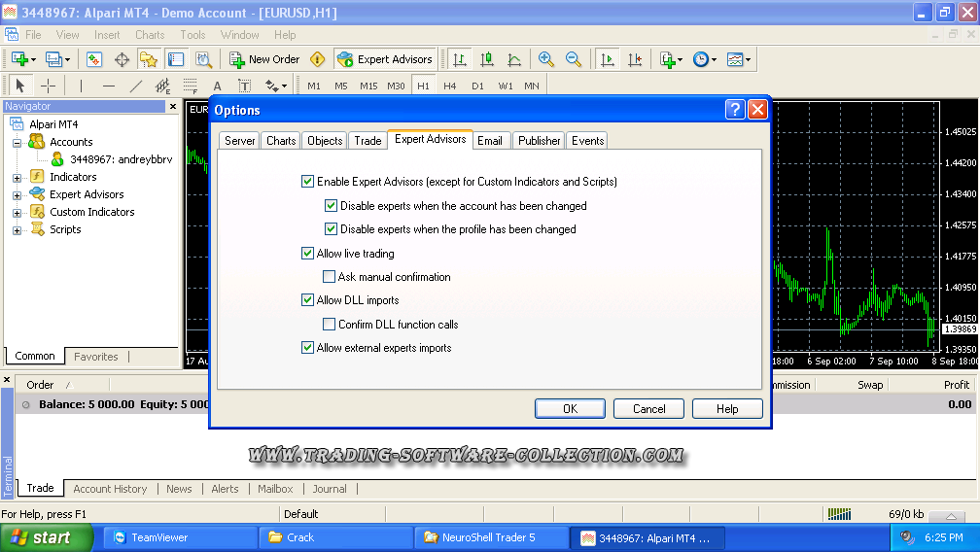Viewport: 980px width, 552px height.
Task: Open the Tools menu
Action: tap(192, 35)
